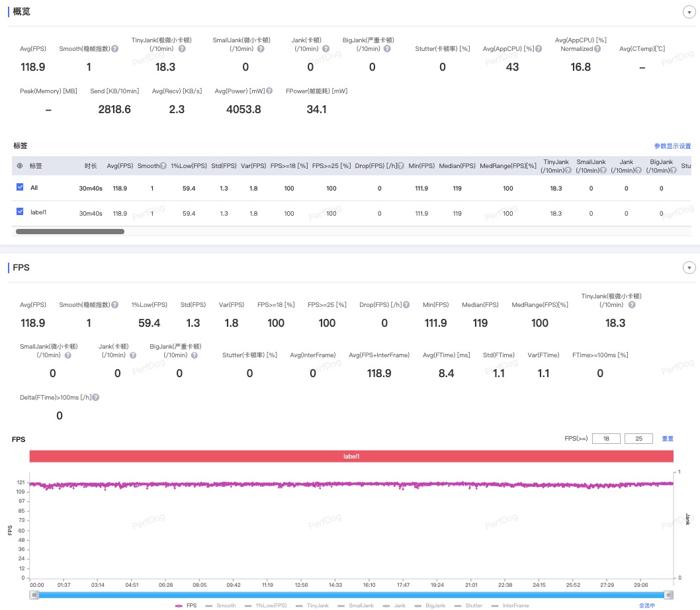Collapse the FPS section with arrow

click(x=689, y=267)
